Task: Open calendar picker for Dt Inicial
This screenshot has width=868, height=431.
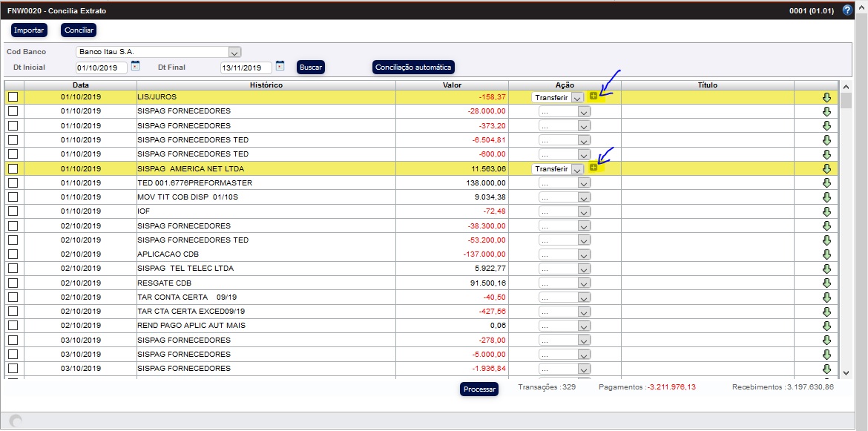Action: tap(135, 66)
